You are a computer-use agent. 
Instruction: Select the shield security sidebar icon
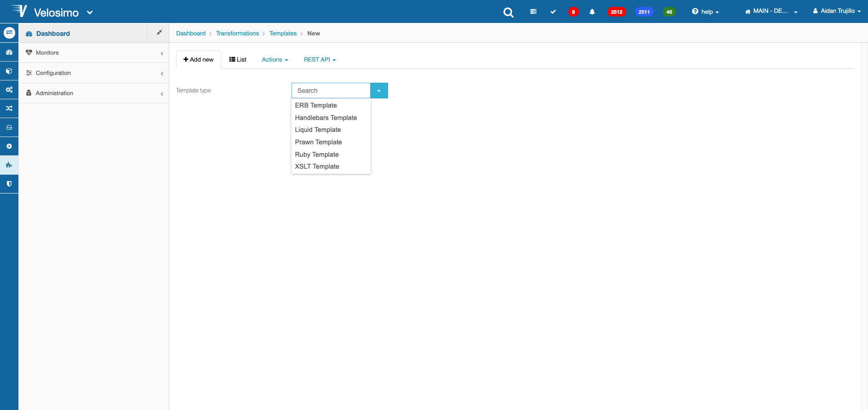coord(9,184)
